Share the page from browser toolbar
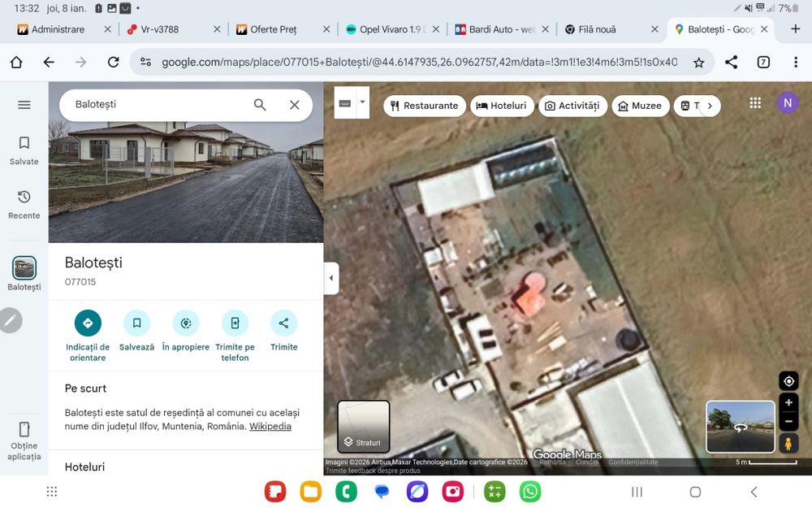Image resolution: width=812 pixels, height=508 pixels. [732, 63]
